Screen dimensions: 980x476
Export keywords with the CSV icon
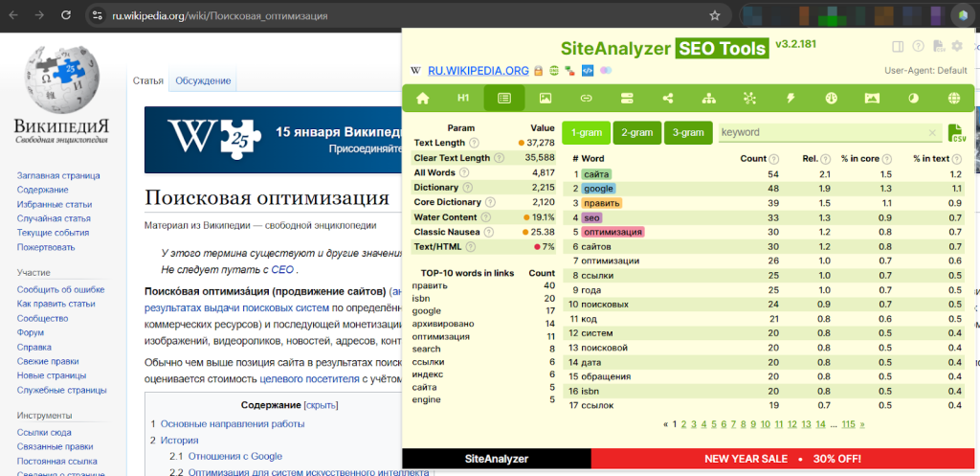point(956,133)
